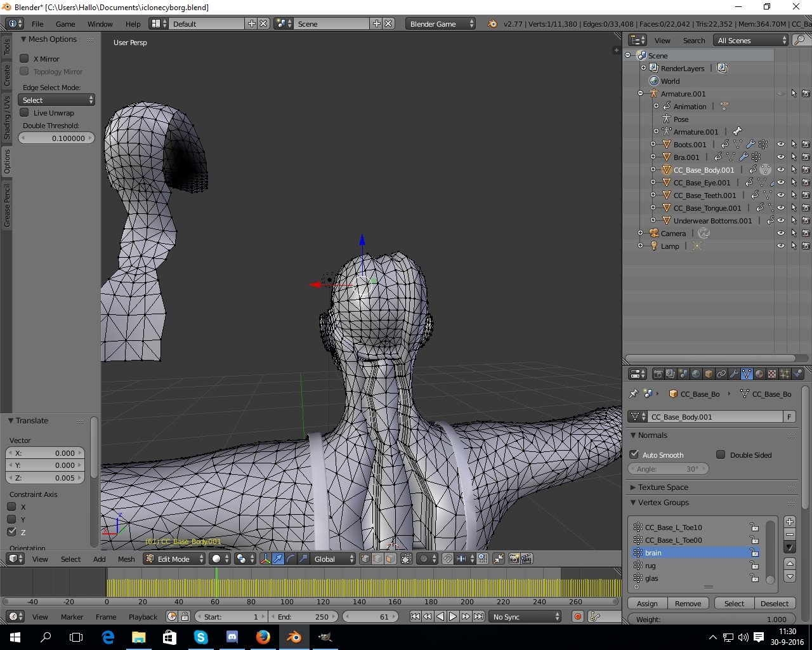Image resolution: width=812 pixels, height=650 pixels.
Task: Open the Window menu
Action: (100, 23)
